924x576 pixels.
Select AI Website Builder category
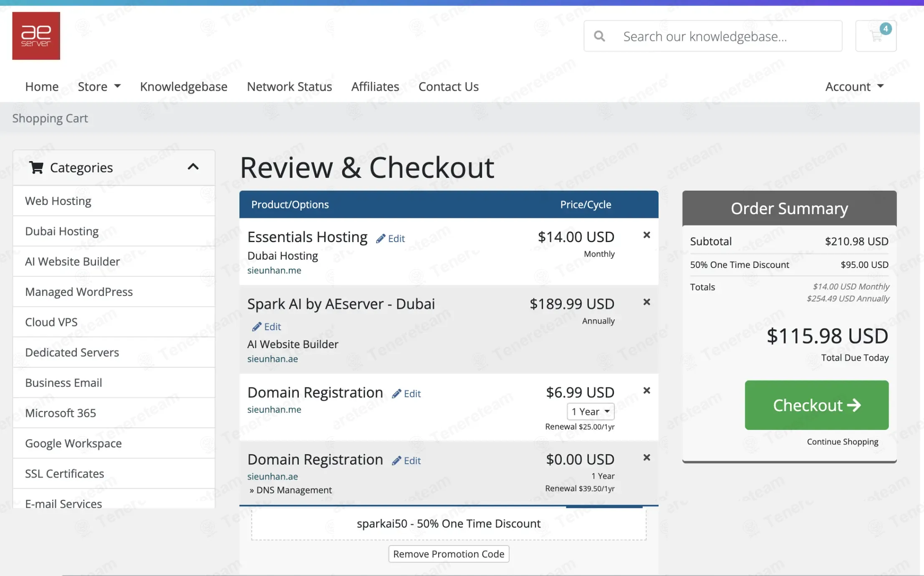[114, 261]
